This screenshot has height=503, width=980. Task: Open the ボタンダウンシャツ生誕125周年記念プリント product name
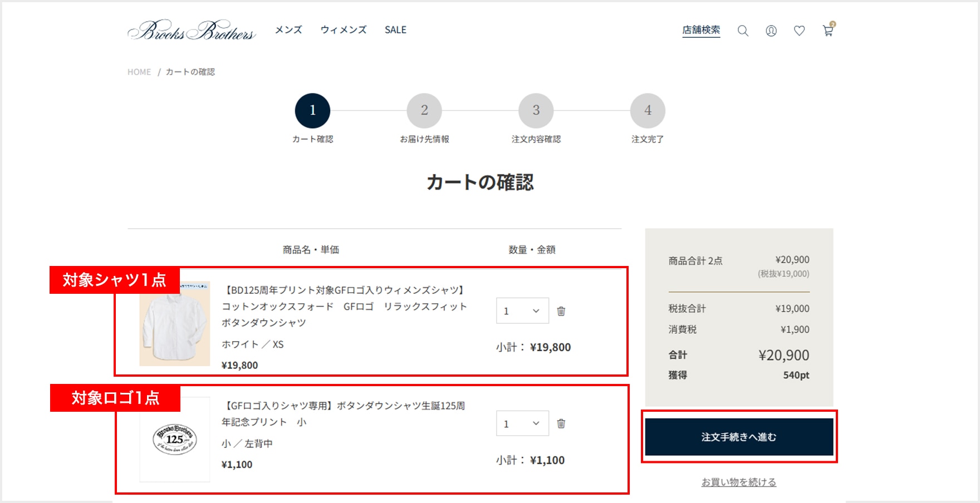point(344,413)
